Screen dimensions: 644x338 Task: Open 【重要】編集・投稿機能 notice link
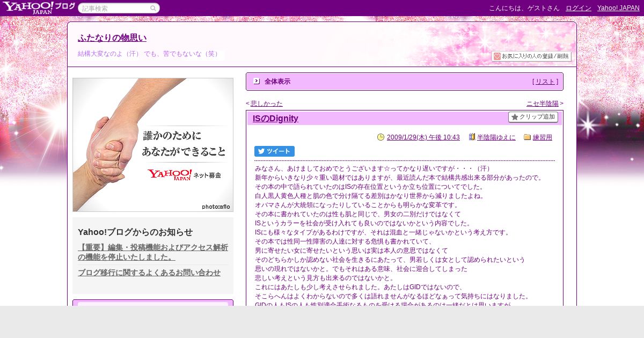tap(153, 252)
